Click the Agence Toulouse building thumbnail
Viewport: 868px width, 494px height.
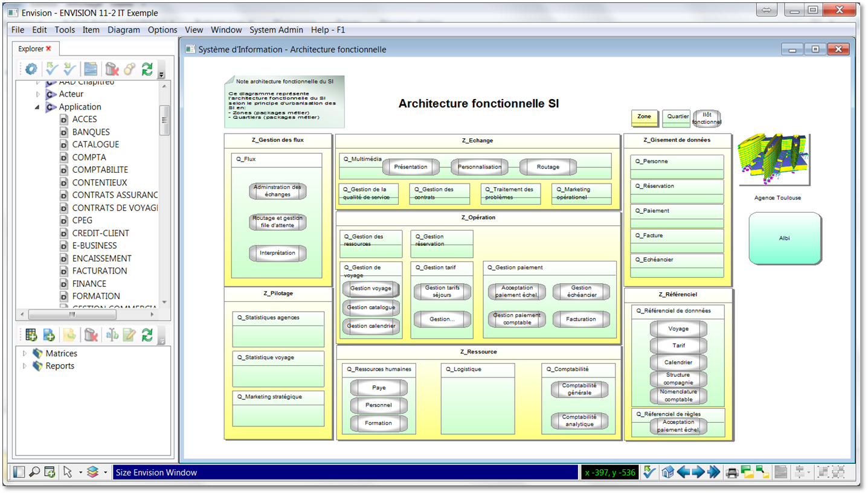tap(773, 161)
